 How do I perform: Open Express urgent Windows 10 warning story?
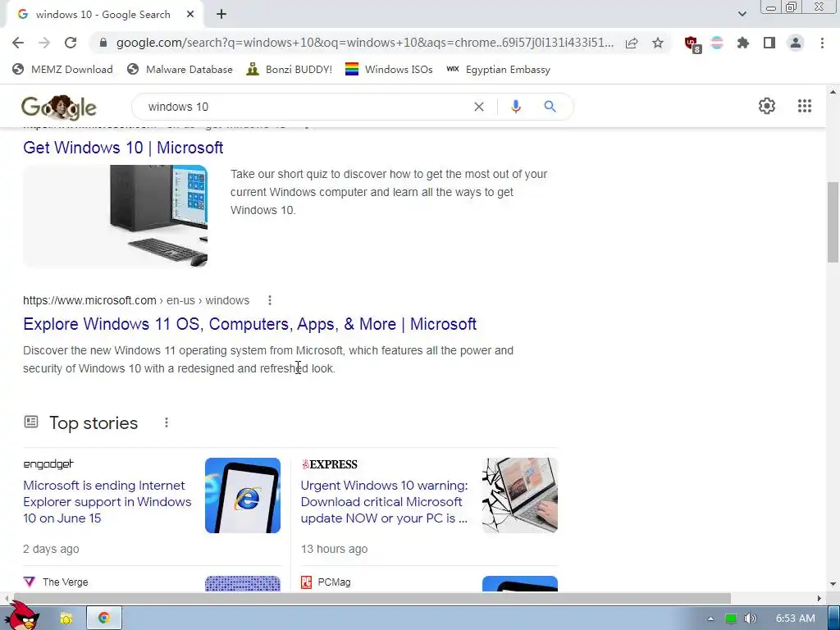[x=384, y=502]
